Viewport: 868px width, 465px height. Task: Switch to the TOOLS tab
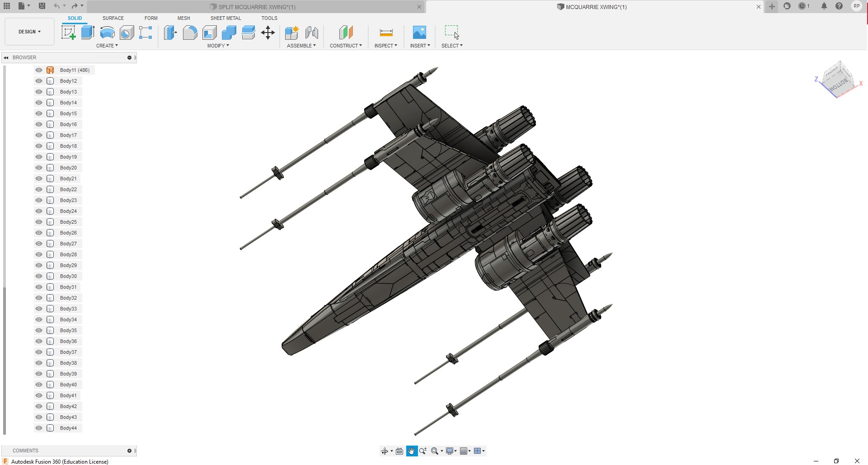tap(269, 18)
